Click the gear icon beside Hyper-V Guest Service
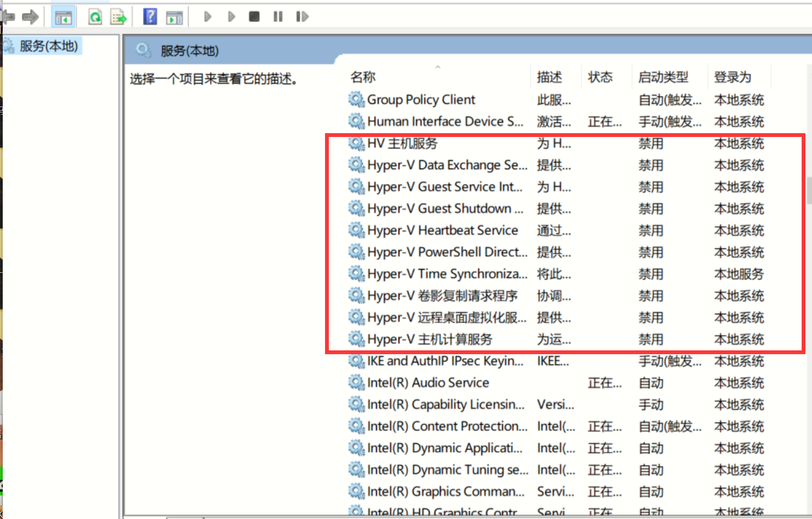Image resolution: width=812 pixels, height=519 pixels. (357, 187)
